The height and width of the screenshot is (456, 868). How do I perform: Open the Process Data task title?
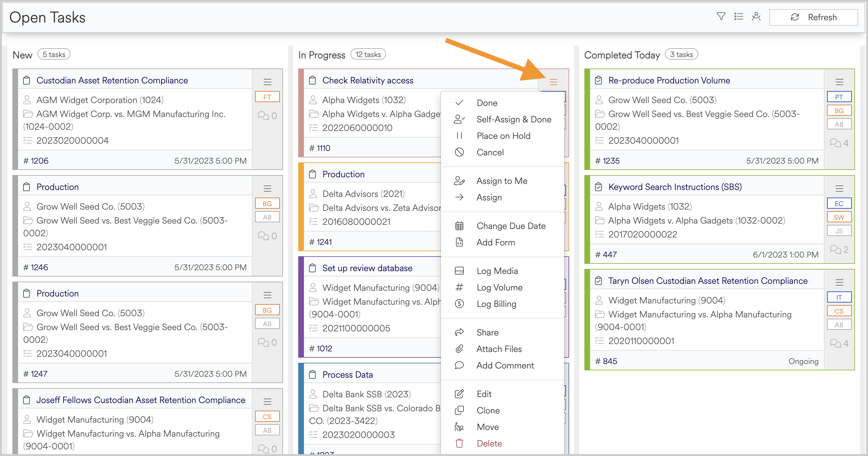347,375
